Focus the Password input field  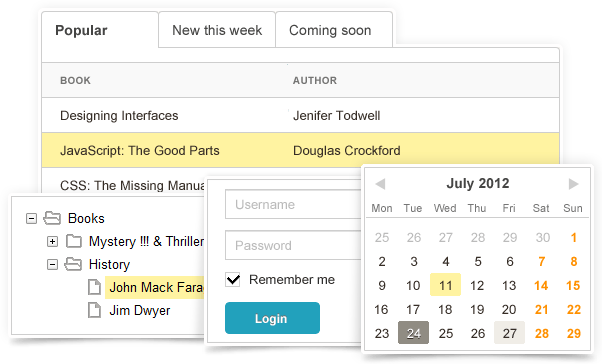pos(294,245)
